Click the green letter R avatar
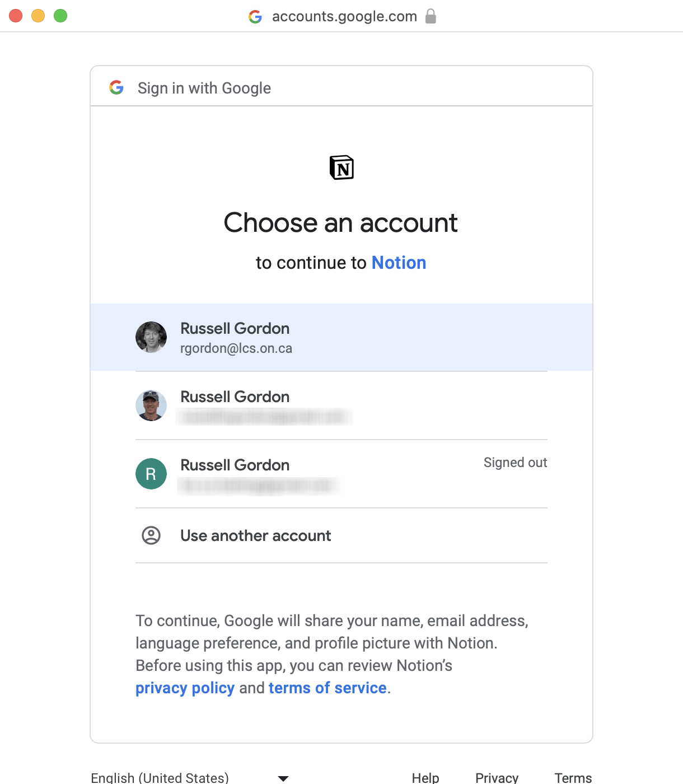 151,474
